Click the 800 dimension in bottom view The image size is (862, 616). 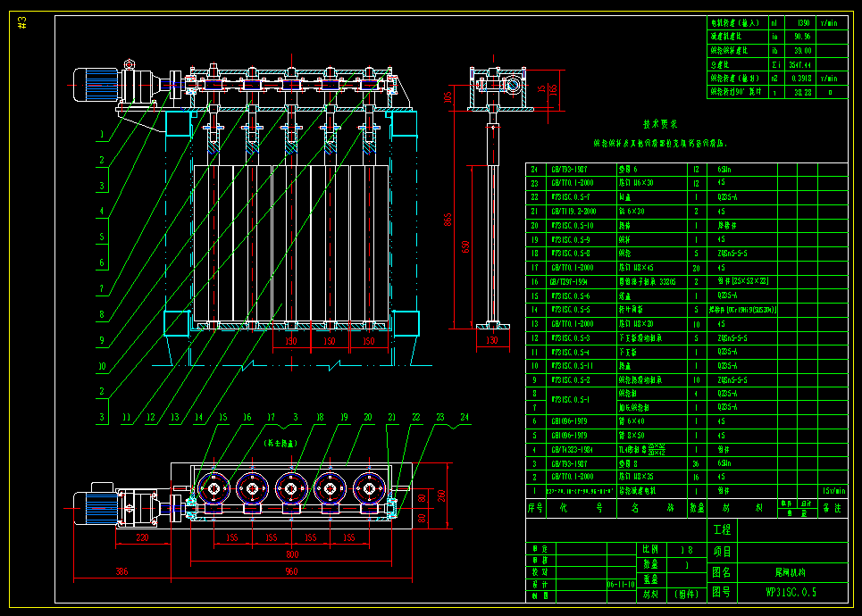coord(292,555)
